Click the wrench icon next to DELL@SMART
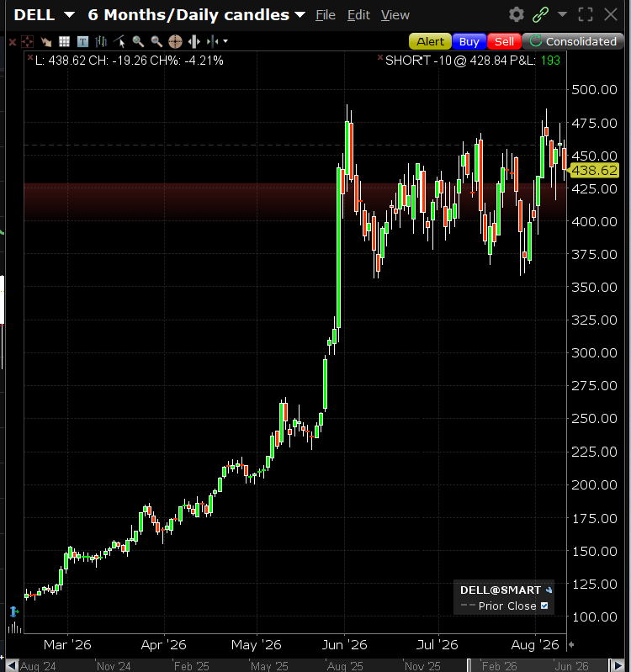The image size is (631, 672). click(x=549, y=590)
